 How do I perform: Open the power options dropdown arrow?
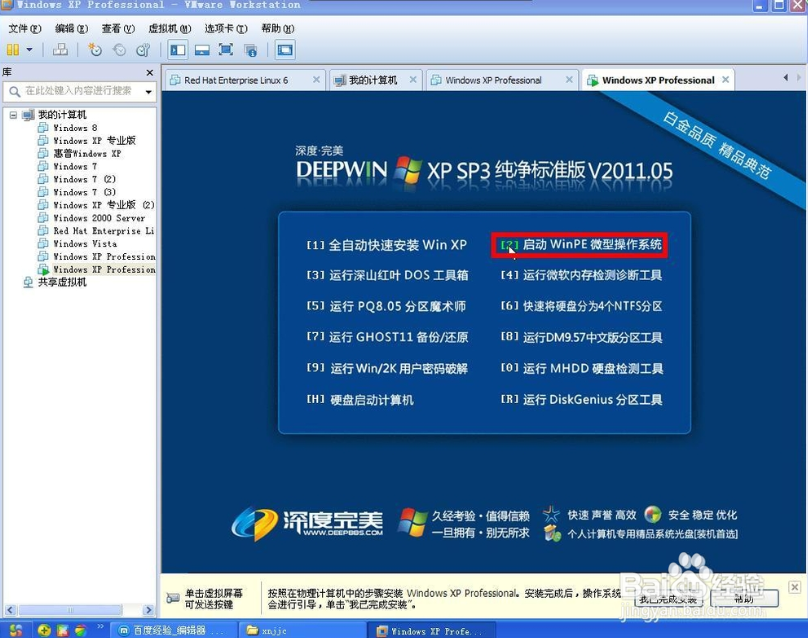(29, 50)
